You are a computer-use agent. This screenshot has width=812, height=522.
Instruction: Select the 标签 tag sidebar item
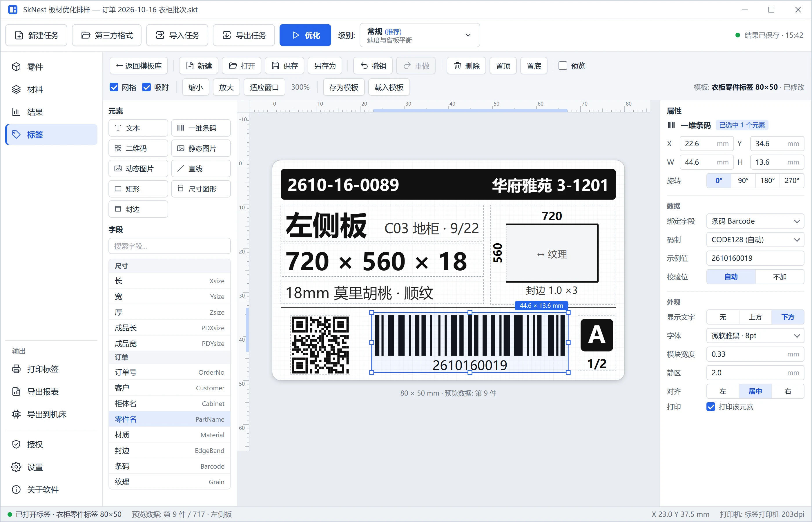[52, 135]
